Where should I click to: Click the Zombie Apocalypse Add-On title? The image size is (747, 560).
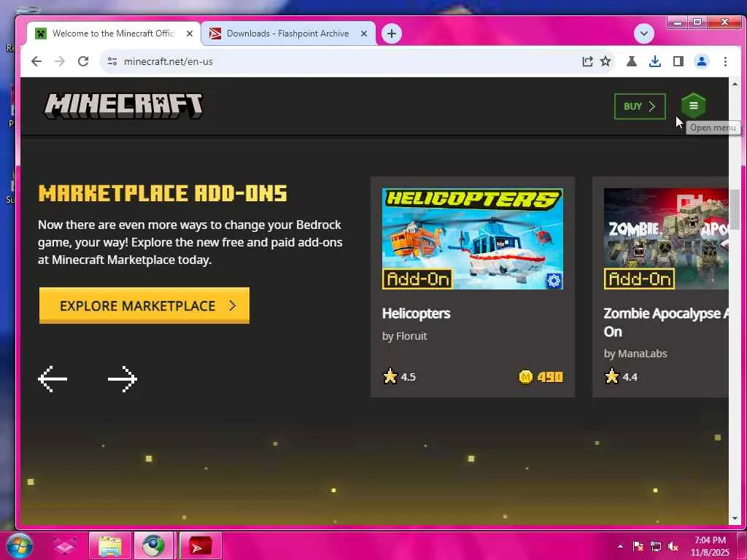click(x=666, y=322)
